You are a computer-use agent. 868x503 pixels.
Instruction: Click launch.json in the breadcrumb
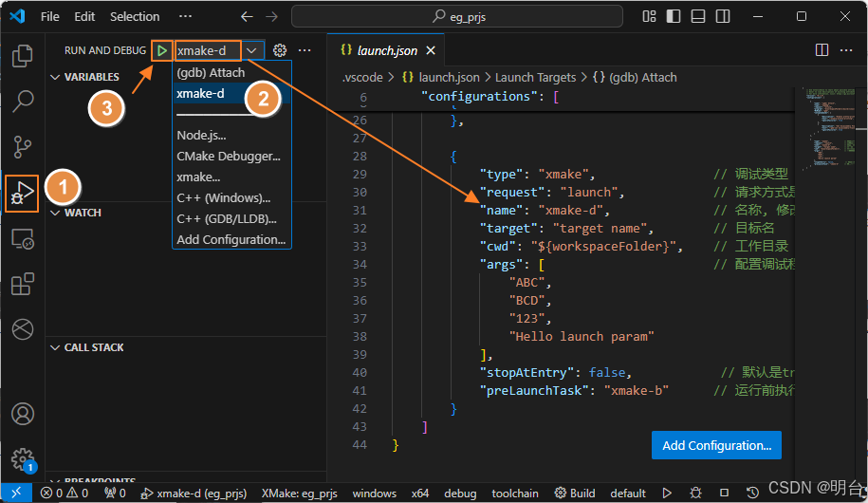442,78
